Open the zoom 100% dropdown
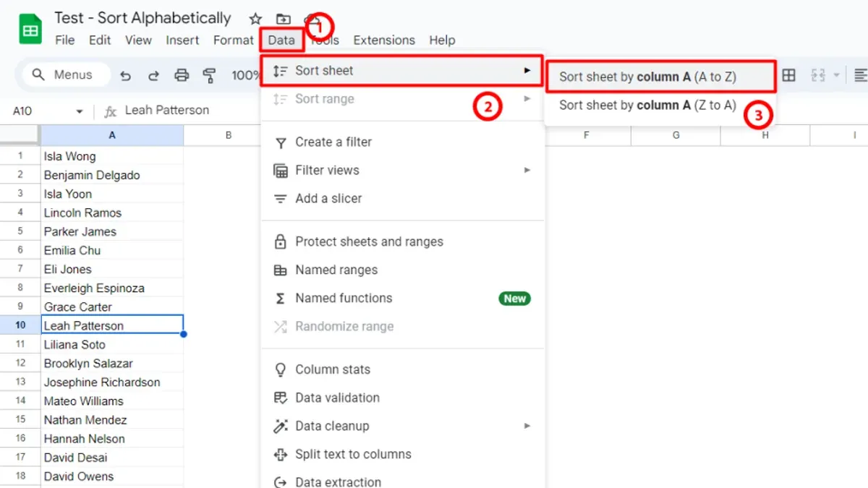The image size is (868, 488). (246, 75)
